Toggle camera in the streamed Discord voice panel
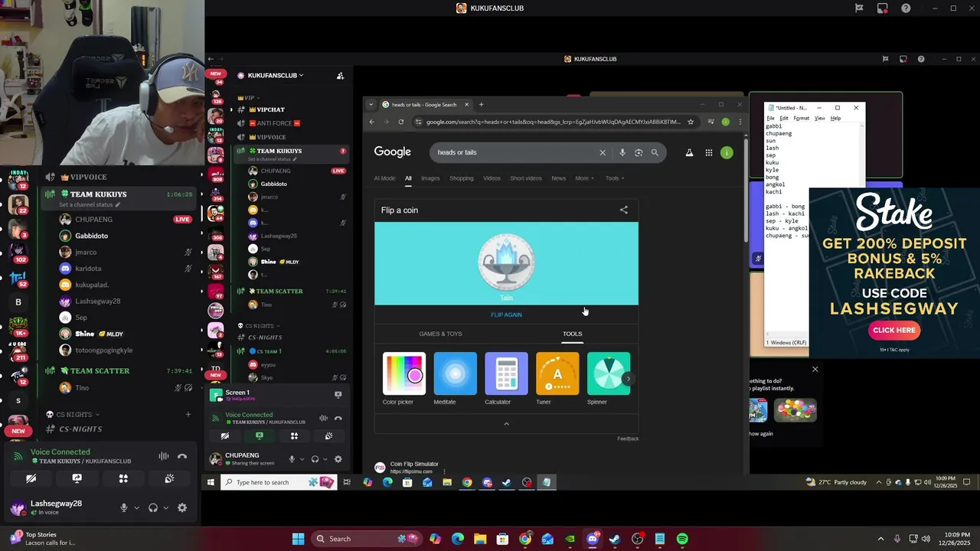Screen dimensions: 980x551 tap(224, 435)
